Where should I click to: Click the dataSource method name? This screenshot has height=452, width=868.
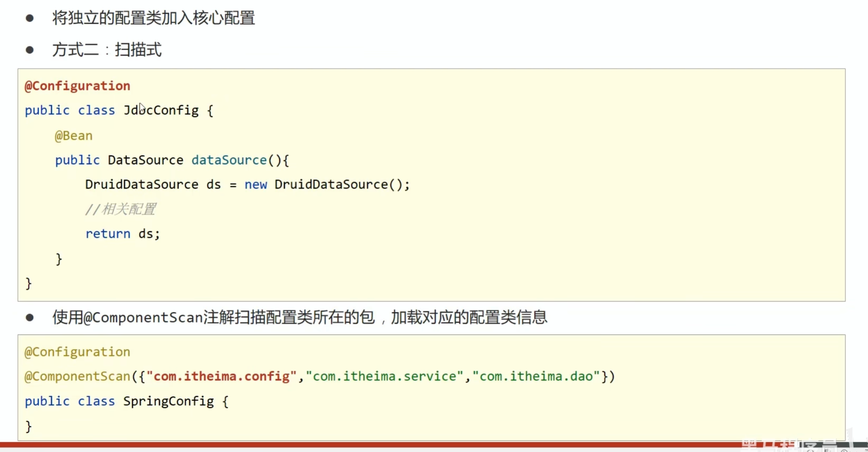coord(229,160)
